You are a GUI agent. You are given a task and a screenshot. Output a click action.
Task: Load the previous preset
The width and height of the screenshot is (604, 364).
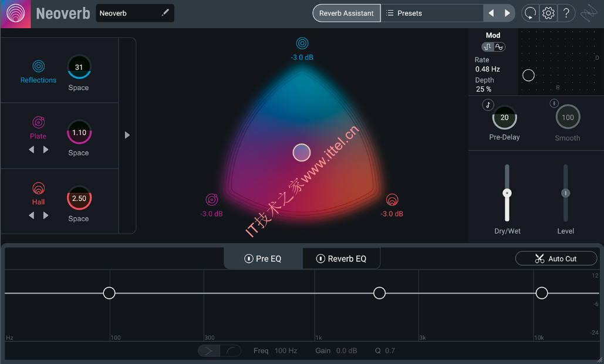click(x=491, y=13)
